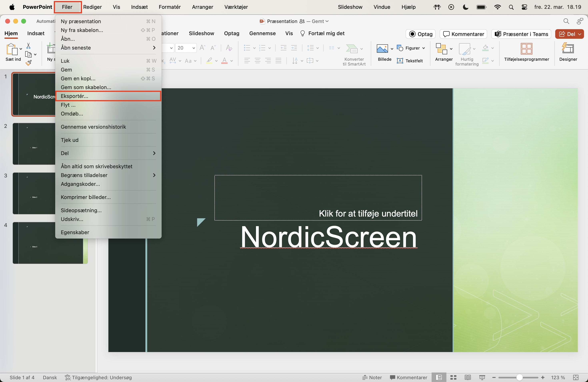Click the Increase font size icon
588x382 pixels.
(202, 48)
